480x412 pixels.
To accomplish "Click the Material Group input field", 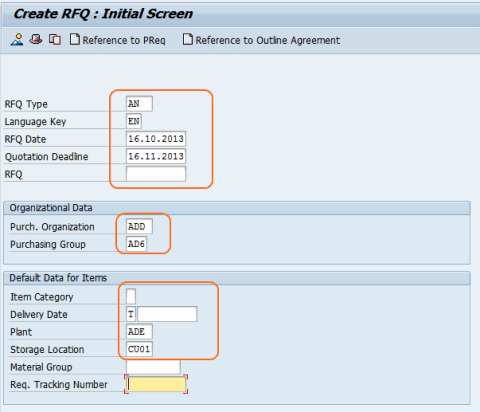I will point(153,367).
